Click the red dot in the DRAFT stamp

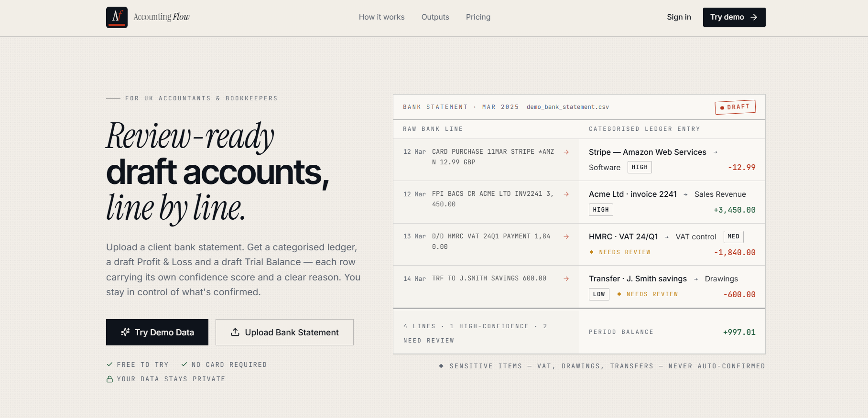click(x=722, y=108)
